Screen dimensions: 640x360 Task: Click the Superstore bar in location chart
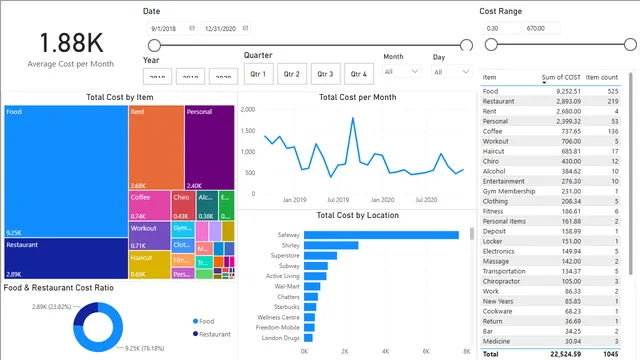[x=320, y=256]
